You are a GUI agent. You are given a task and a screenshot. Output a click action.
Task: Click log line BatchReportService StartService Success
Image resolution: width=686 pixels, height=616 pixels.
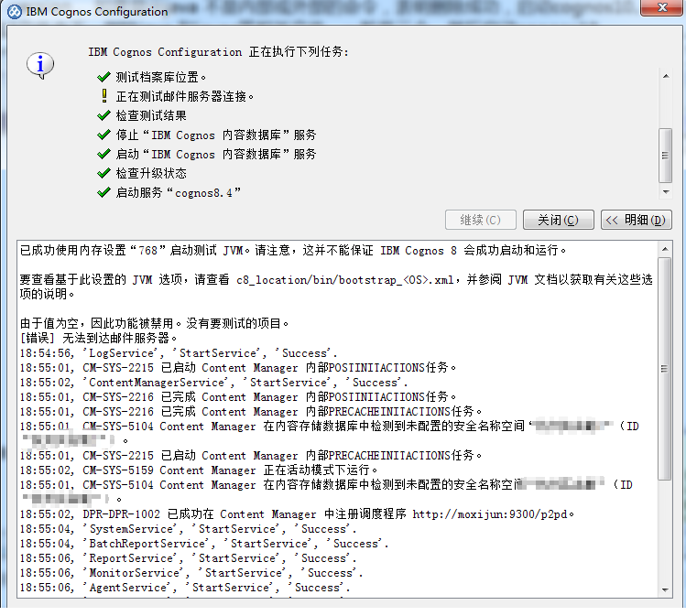click(204, 544)
